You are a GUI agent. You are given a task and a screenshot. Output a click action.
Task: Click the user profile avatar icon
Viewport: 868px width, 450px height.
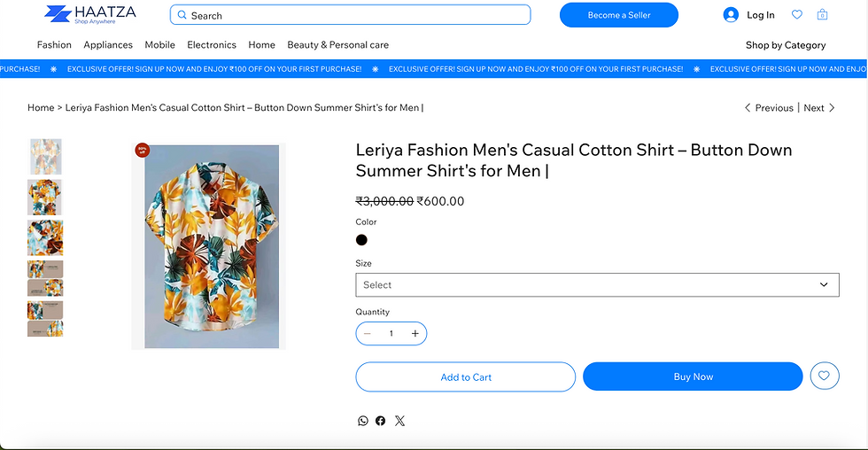(x=731, y=15)
